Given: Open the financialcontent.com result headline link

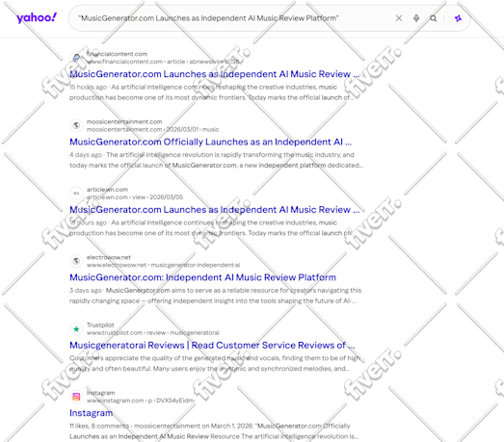Looking at the screenshot, I should (x=214, y=74).
